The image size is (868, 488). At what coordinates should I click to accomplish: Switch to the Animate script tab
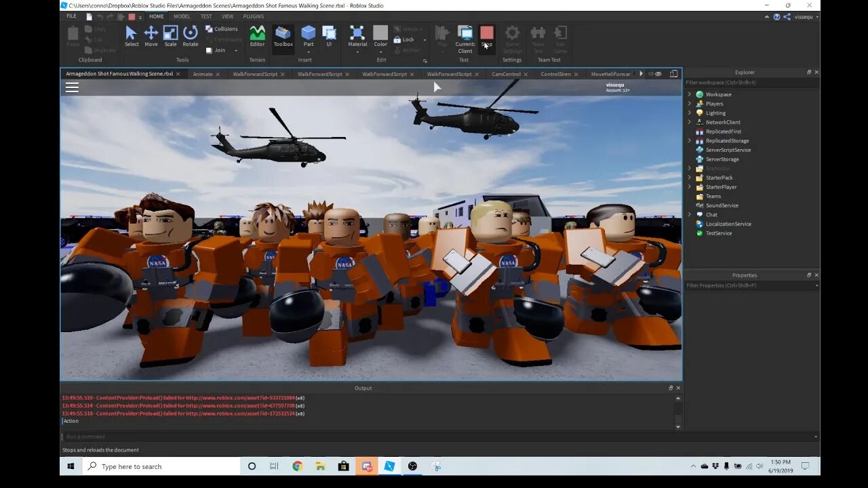pyautogui.click(x=203, y=74)
